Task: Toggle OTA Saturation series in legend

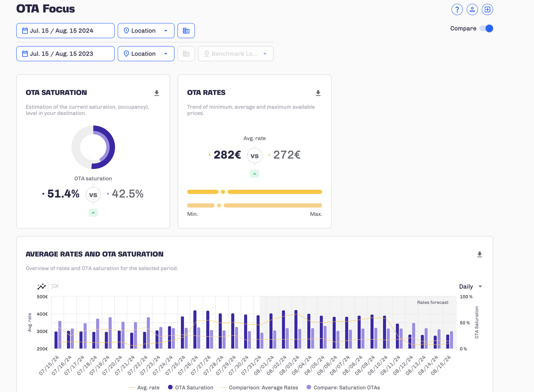Action: (191, 387)
